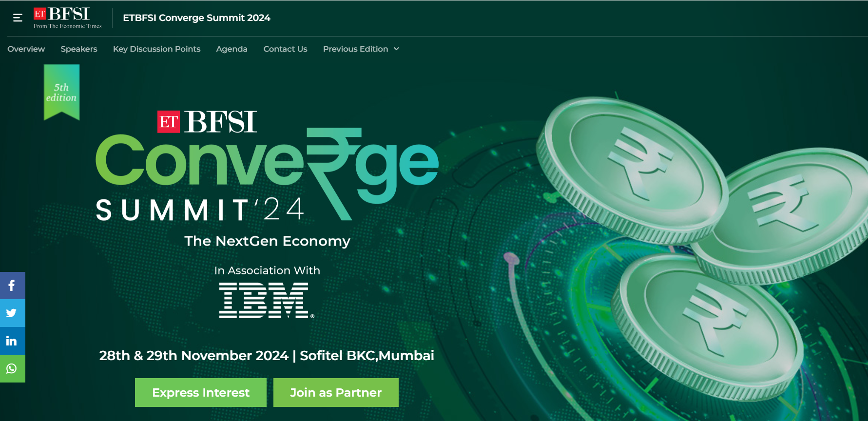The image size is (868, 421).
Task: Share via the Twitter bird icon
Action: pyautogui.click(x=12, y=313)
